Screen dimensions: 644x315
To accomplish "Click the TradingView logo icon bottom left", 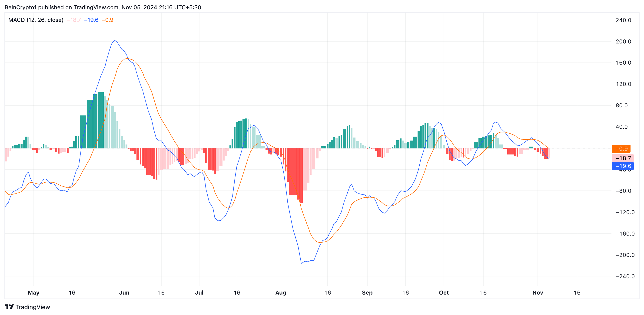I will [10, 307].
